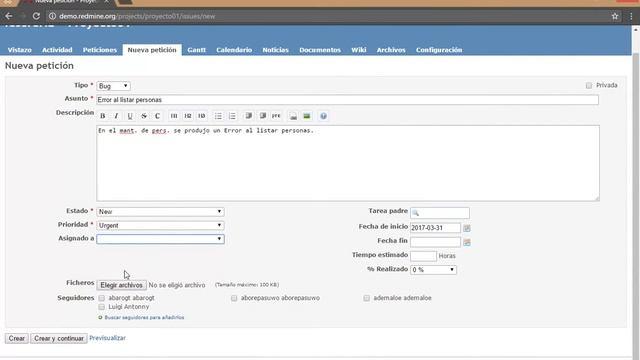
Task: Open the Calendario tab
Action: tap(234, 50)
